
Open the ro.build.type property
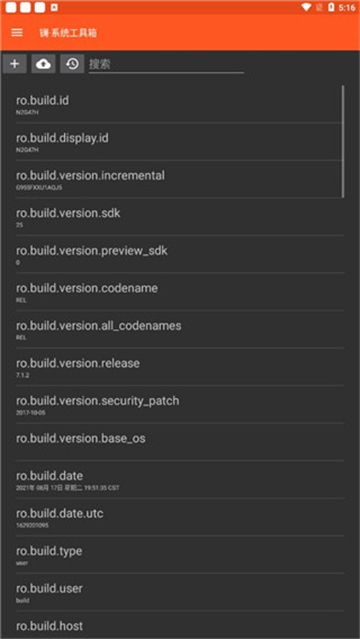point(179,554)
